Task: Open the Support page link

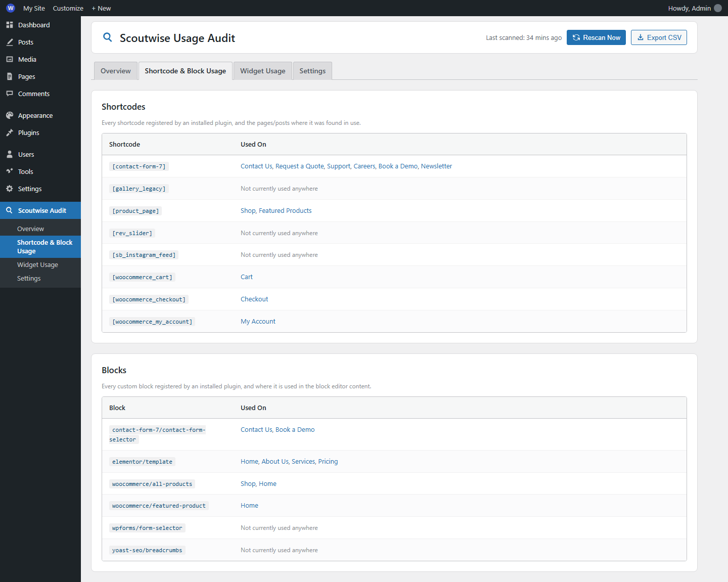Action: coord(339,166)
